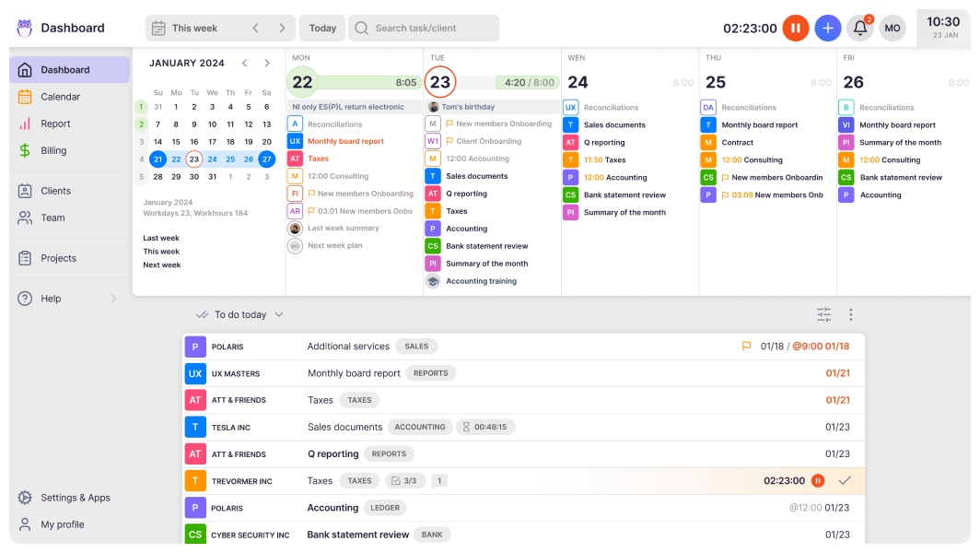Open notifications bell

[860, 29]
